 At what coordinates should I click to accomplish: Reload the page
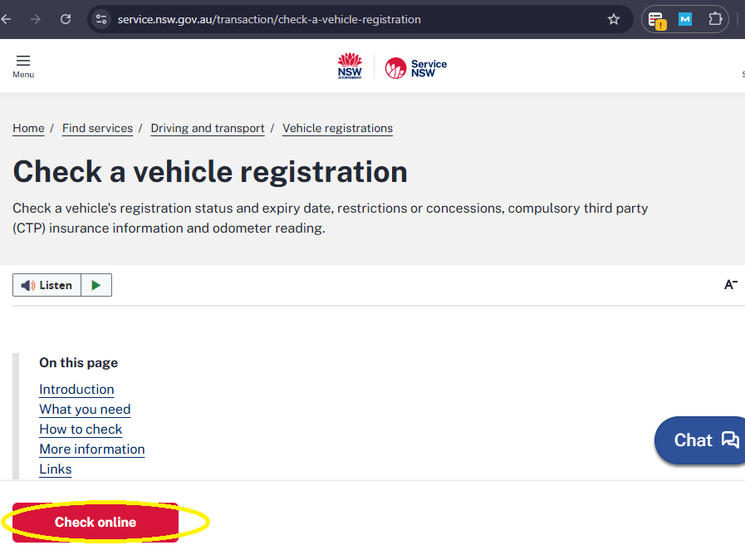click(x=66, y=19)
